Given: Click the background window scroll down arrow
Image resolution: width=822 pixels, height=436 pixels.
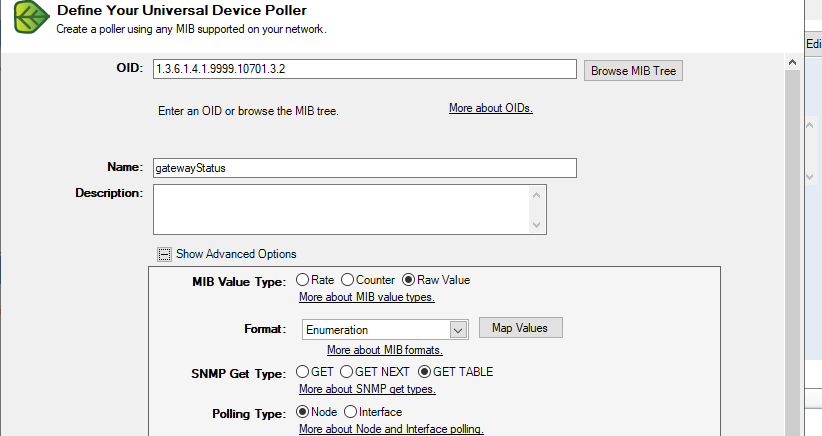Looking at the screenshot, I should (810, 177).
